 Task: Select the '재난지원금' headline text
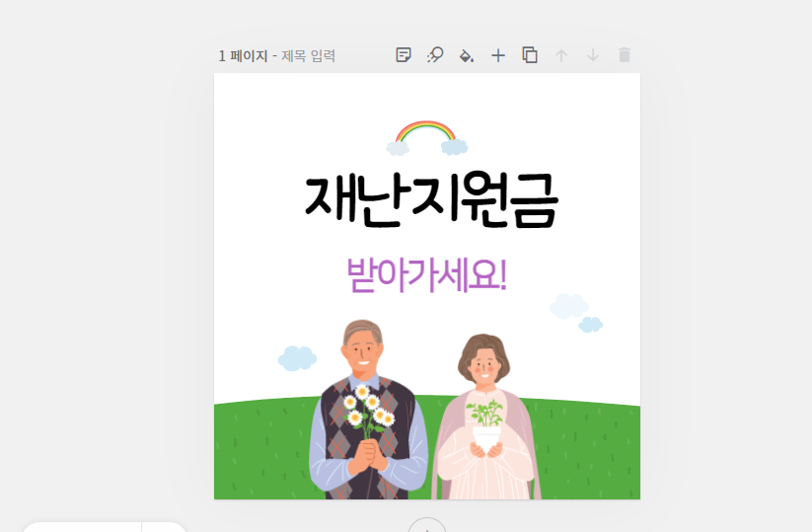[x=431, y=200]
